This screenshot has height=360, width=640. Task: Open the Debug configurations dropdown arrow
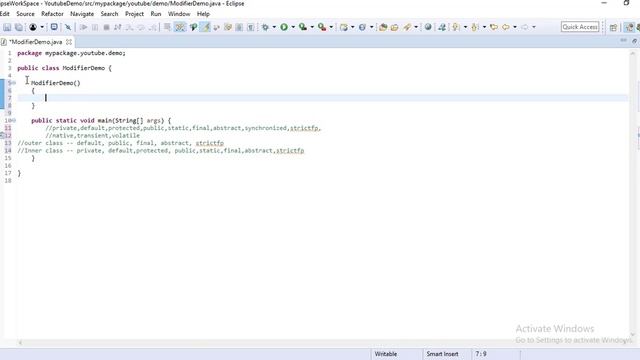pos(274,27)
